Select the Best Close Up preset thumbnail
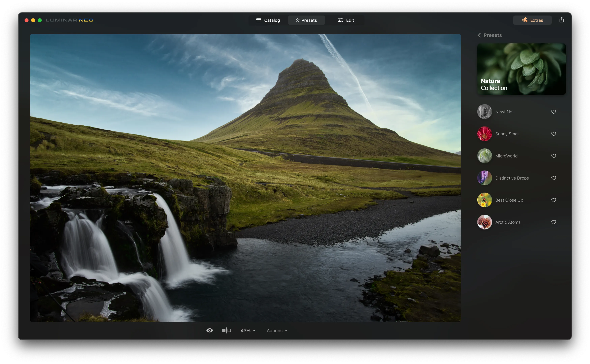Viewport: 590px width, 364px height. 484,200
